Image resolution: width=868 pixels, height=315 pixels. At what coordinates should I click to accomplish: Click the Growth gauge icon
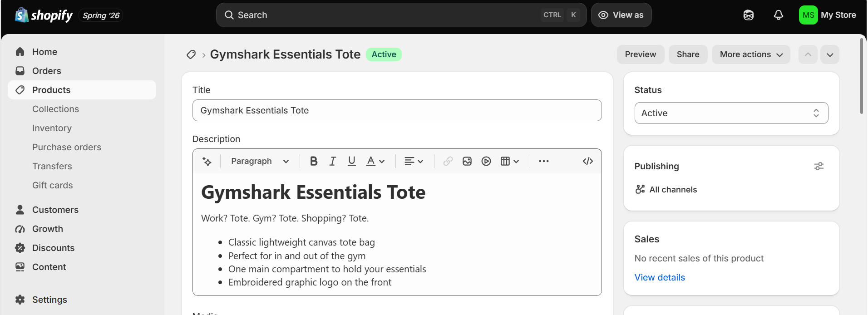20,229
